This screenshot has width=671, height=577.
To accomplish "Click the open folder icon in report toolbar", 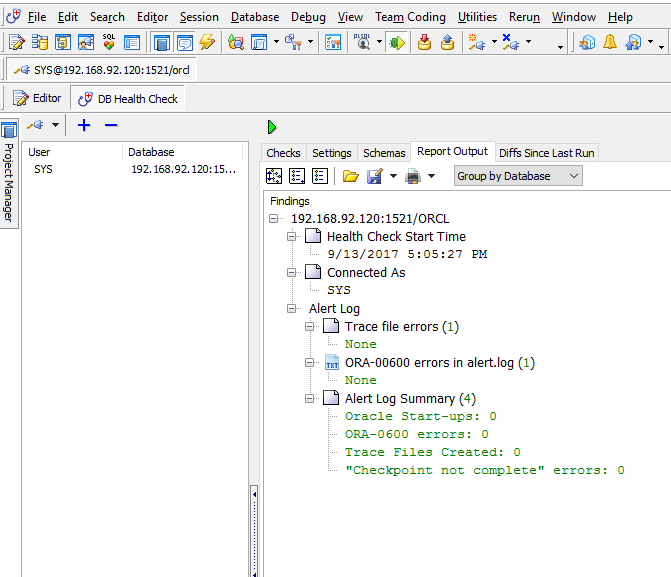I will tap(350, 176).
